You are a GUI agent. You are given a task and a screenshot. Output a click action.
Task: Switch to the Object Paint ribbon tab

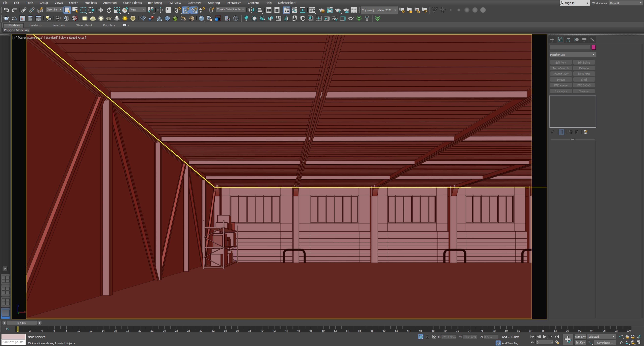click(84, 25)
